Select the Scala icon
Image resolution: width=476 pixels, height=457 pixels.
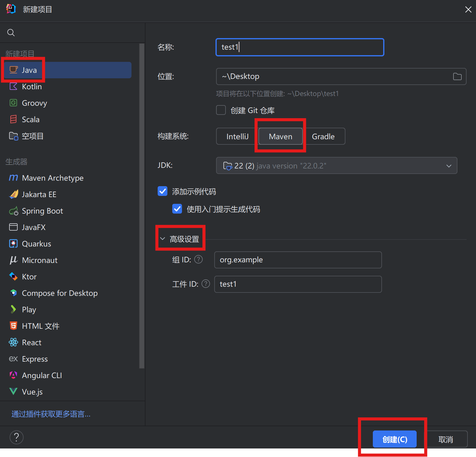[13, 119]
